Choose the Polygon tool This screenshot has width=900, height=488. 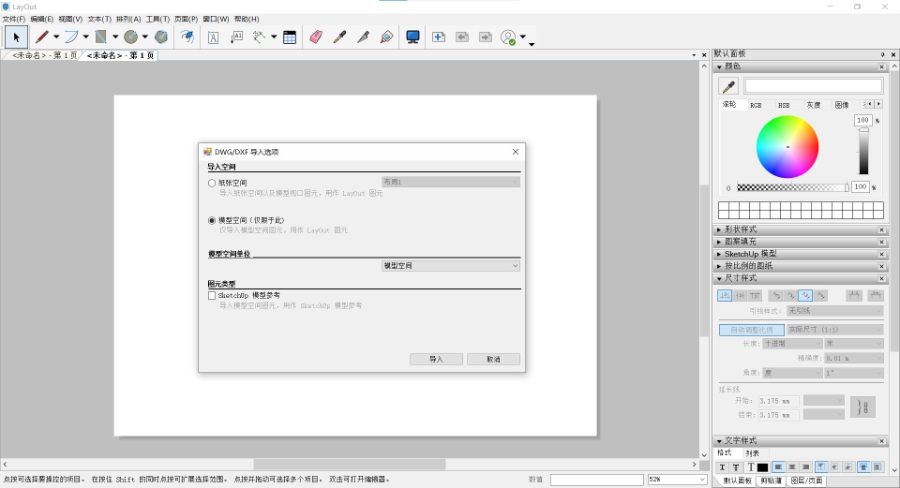161,37
